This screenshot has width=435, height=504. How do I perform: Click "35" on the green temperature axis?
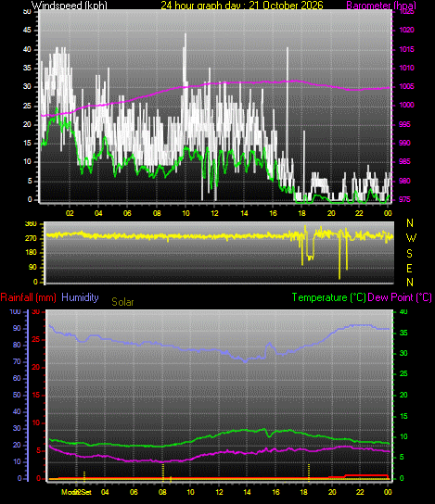click(403, 333)
